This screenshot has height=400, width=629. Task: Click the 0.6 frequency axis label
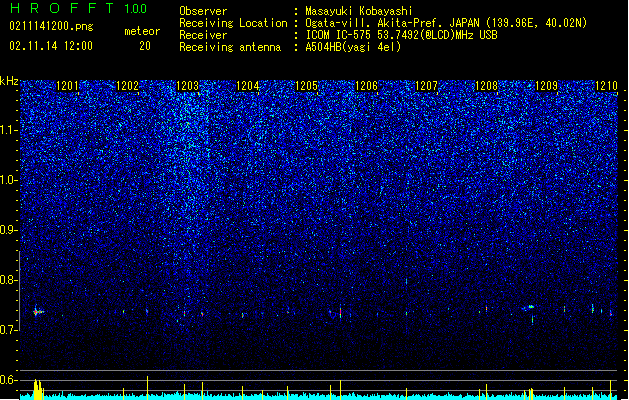[x=8, y=380]
